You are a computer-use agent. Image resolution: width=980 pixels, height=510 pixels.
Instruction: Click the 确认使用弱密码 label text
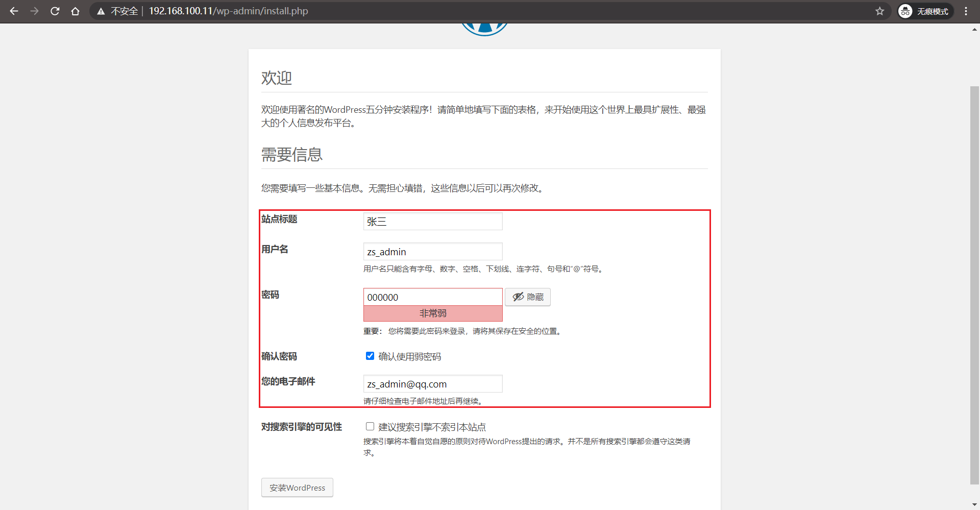tap(410, 356)
